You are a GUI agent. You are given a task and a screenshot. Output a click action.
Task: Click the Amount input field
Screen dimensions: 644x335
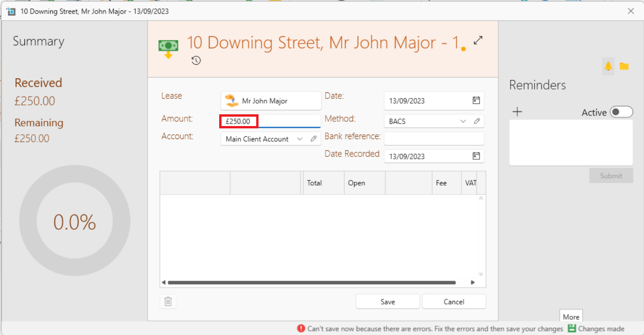pyautogui.click(x=271, y=121)
